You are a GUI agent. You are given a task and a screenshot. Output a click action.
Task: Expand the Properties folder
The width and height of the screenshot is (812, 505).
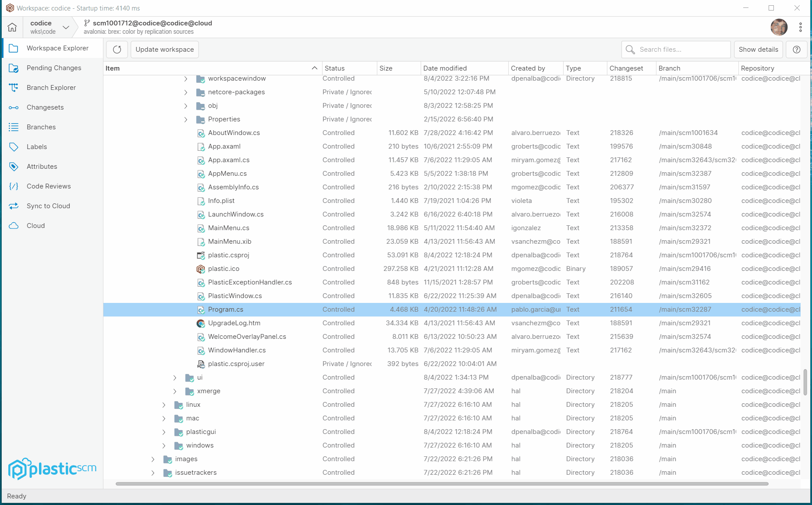click(186, 119)
